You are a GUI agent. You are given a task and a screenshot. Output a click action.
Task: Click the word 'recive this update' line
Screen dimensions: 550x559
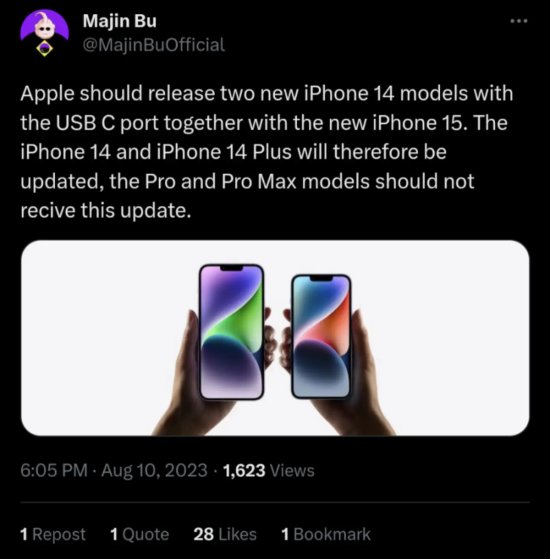[106, 210]
